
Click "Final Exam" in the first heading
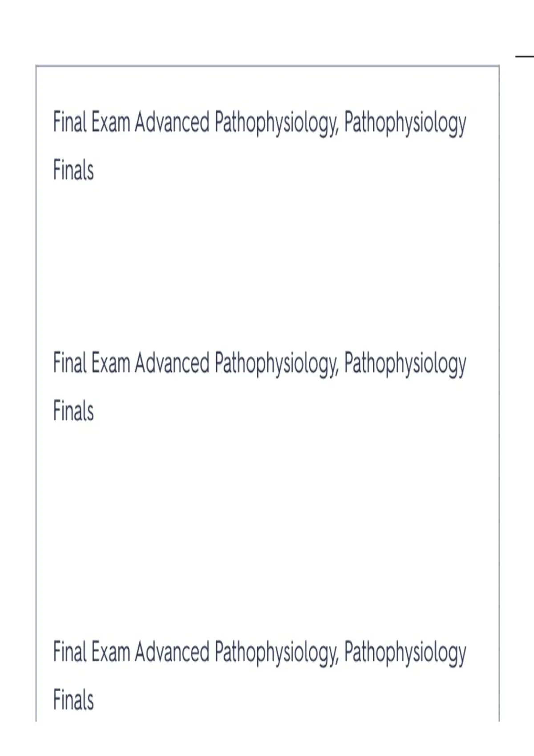coord(92,122)
